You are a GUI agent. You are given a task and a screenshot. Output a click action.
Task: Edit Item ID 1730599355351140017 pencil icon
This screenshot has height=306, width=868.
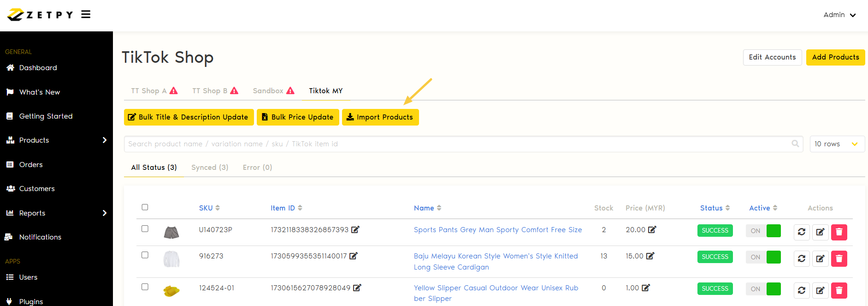(x=354, y=256)
